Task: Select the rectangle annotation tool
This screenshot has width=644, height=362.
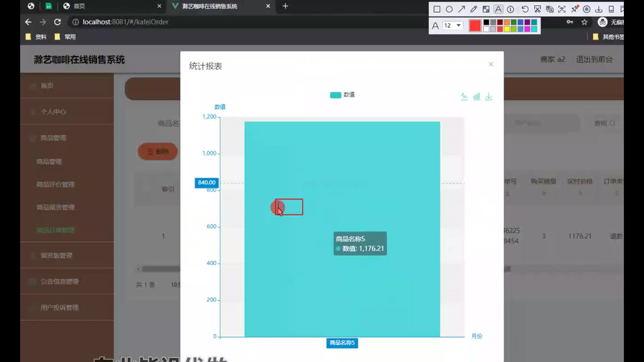Action: (437, 9)
